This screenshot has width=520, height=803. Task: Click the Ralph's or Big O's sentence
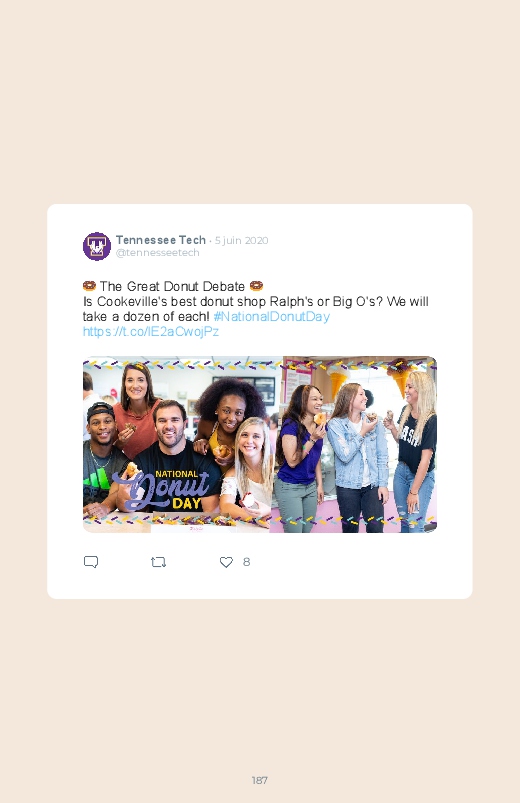(x=256, y=309)
